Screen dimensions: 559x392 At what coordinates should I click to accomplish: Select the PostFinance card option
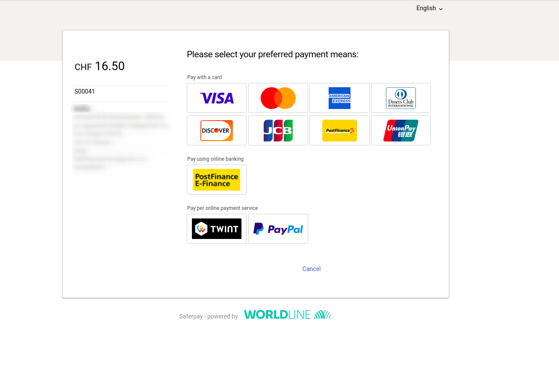click(339, 130)
